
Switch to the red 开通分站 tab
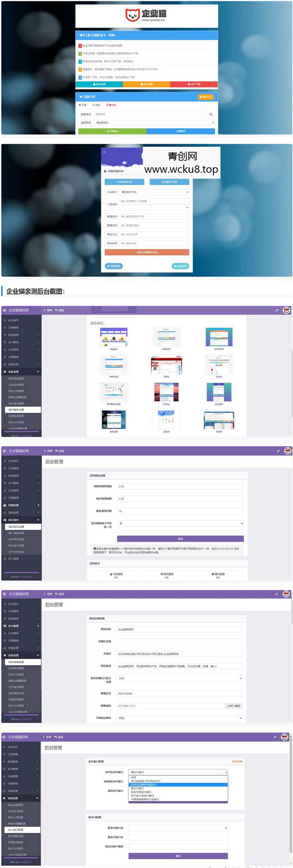[x=111, y=105]
